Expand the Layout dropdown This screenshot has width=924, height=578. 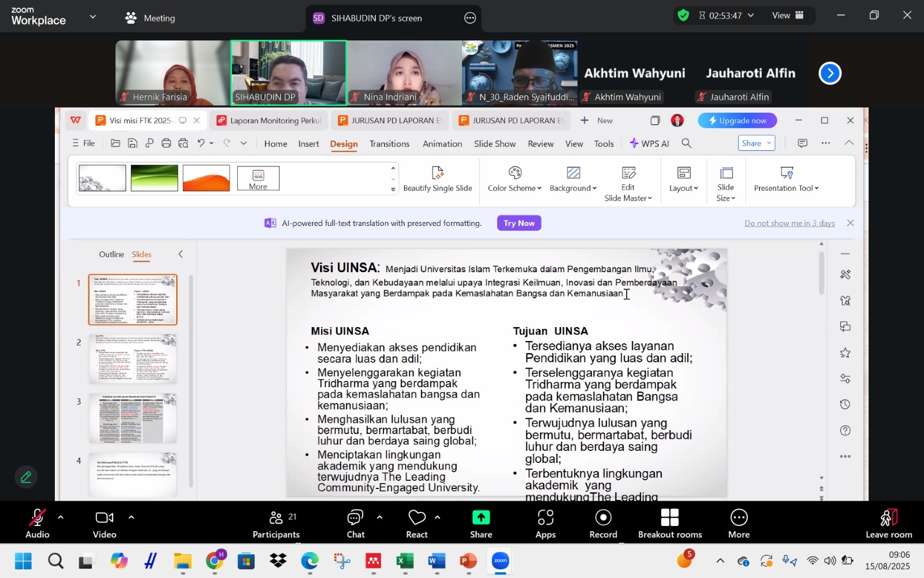pos(683,188)
